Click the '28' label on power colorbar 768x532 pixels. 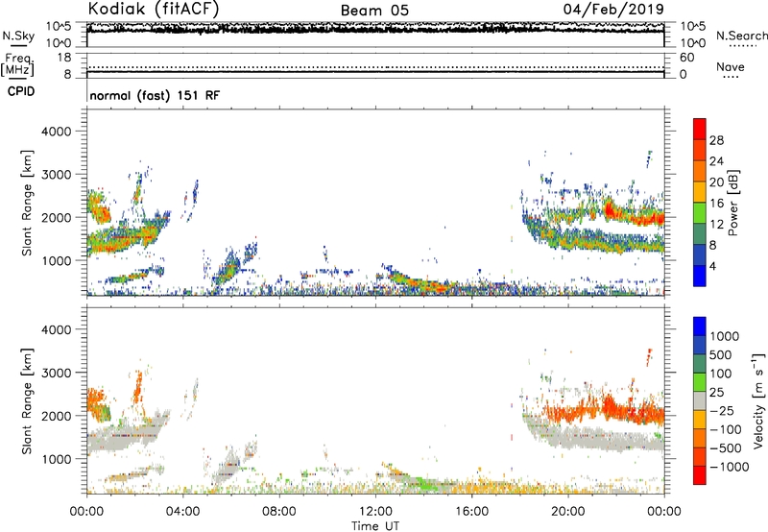coord(716,140)
